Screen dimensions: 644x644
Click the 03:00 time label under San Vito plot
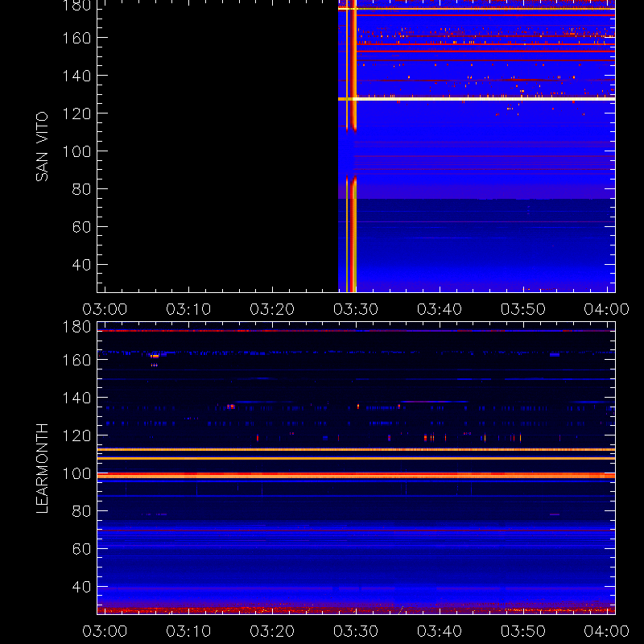[x=105, y=309]
